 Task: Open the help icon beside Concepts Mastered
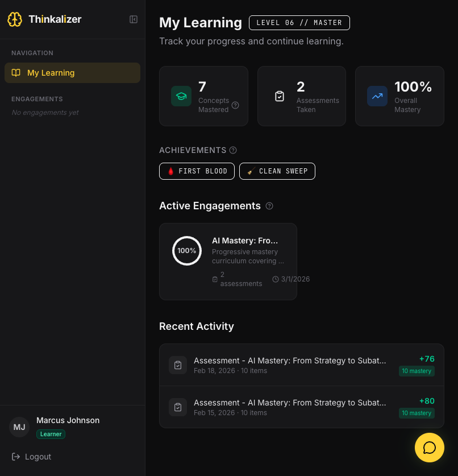pos(235,105)
